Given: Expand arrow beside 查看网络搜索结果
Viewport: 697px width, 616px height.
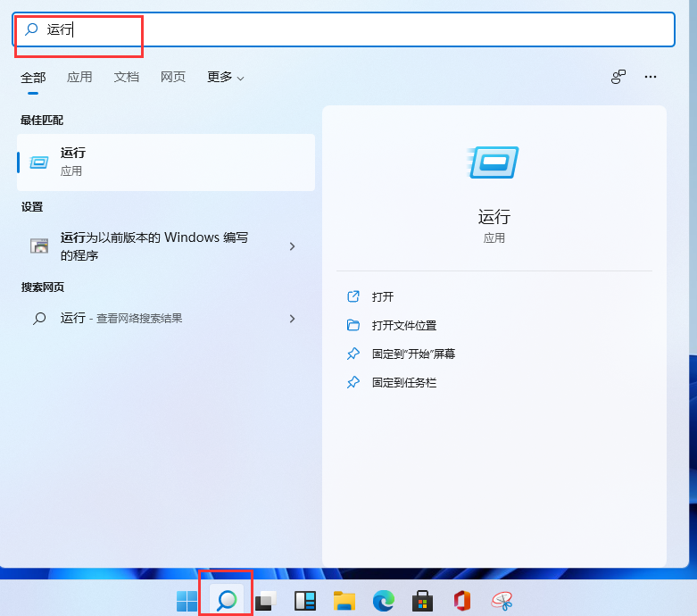Looking at the screenshot, I should tap(292, 319).
